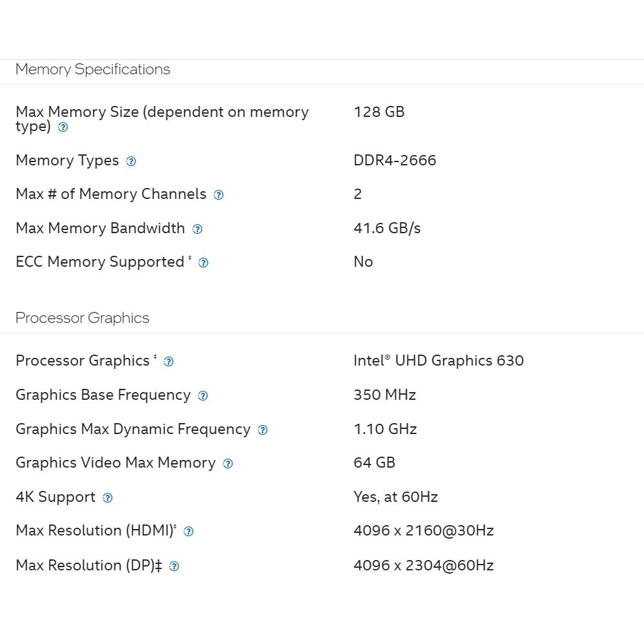The width and height of the screenshot is (644, 644).
Task: Click the Memory Specifications section heading
Action: point(92,69)
